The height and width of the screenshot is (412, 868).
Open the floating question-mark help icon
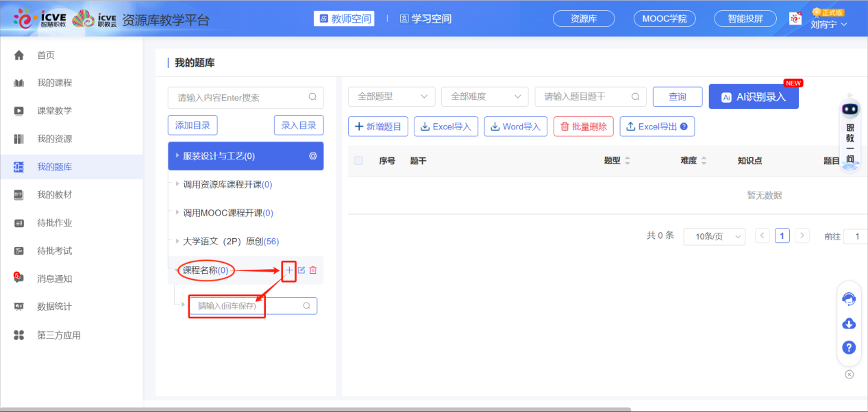tap(849, 347)
